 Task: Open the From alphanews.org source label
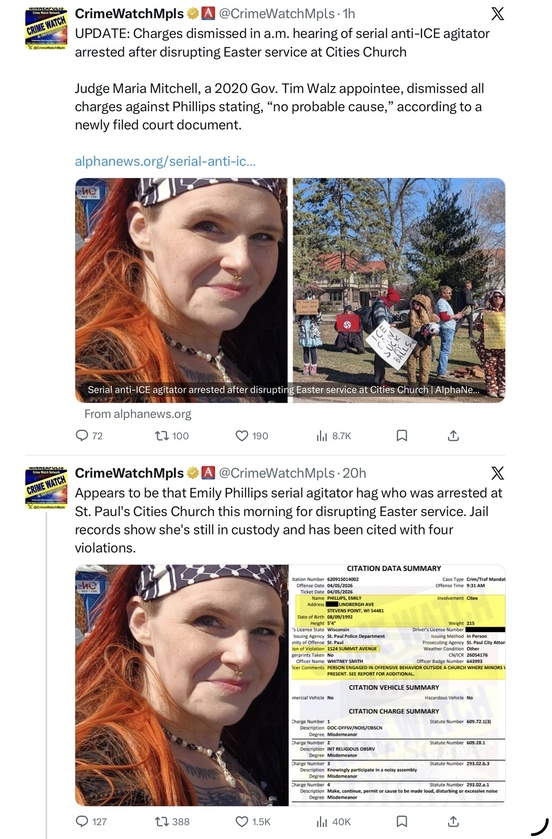click(x=137, y=414)
